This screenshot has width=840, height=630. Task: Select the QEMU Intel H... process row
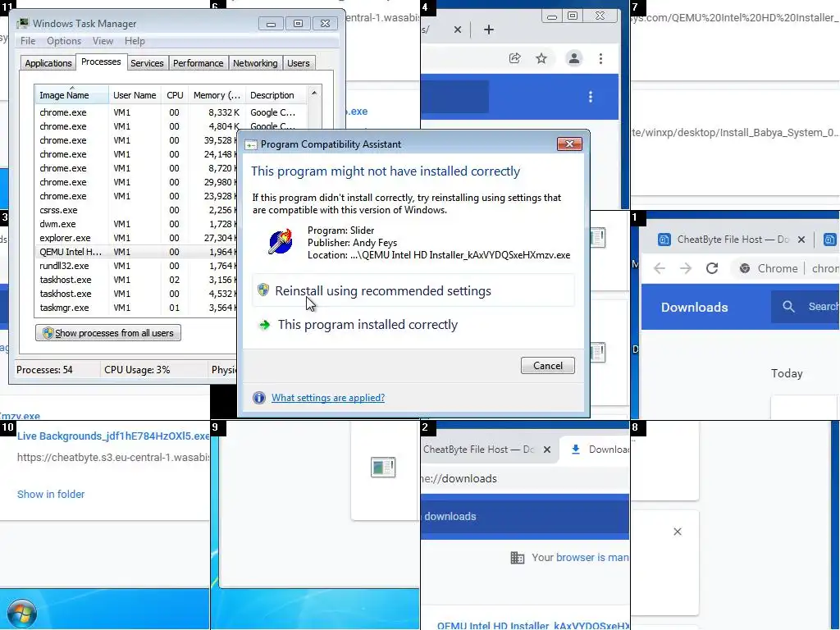tap(137, 252)
